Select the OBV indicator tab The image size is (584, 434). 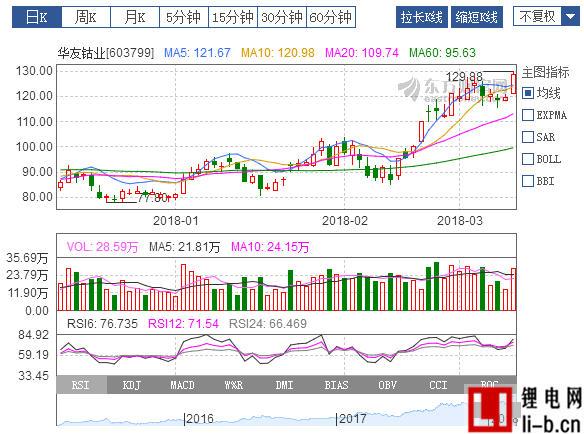click(387, 385)
